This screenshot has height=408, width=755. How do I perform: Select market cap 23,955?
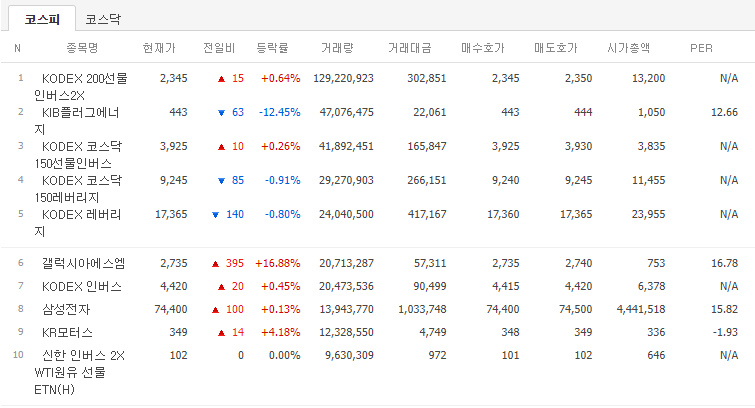coord(649,214)
